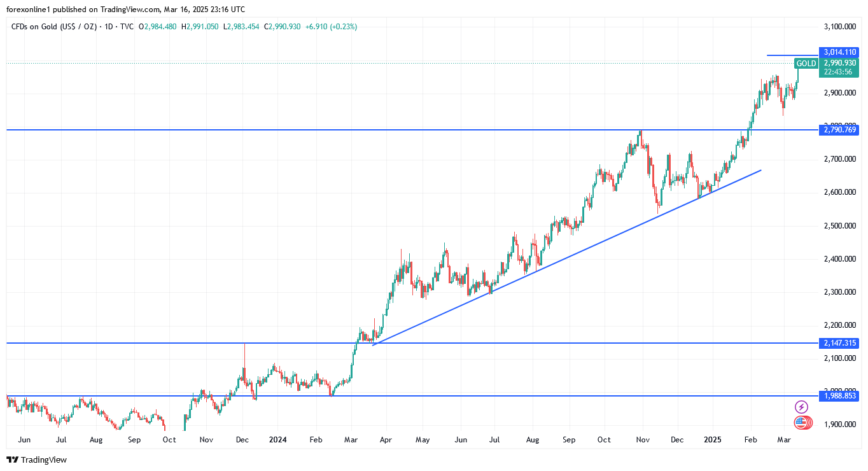Click the Oct label next to 2024 gap-down
The height and width of the screenshot is (471, 868).
pyautogui.click(x=169, y=440)
